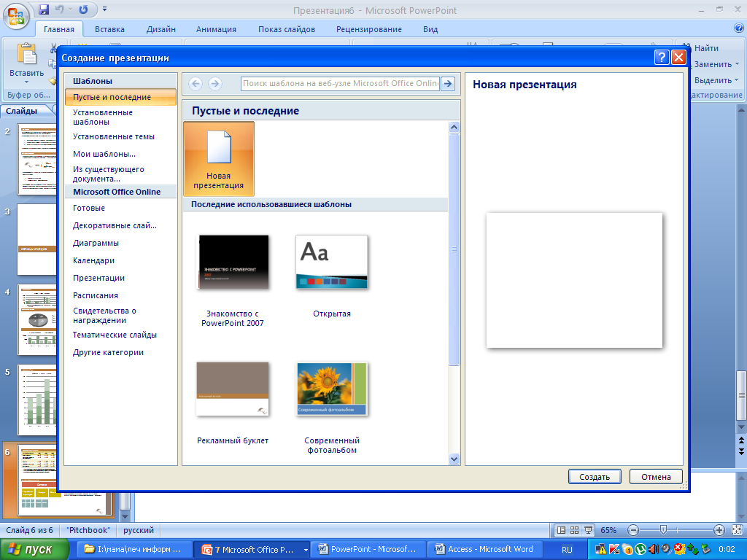
Task: Open the Дизайн ribbon tab
Action: pyautogui.click(x=161, y=29)
